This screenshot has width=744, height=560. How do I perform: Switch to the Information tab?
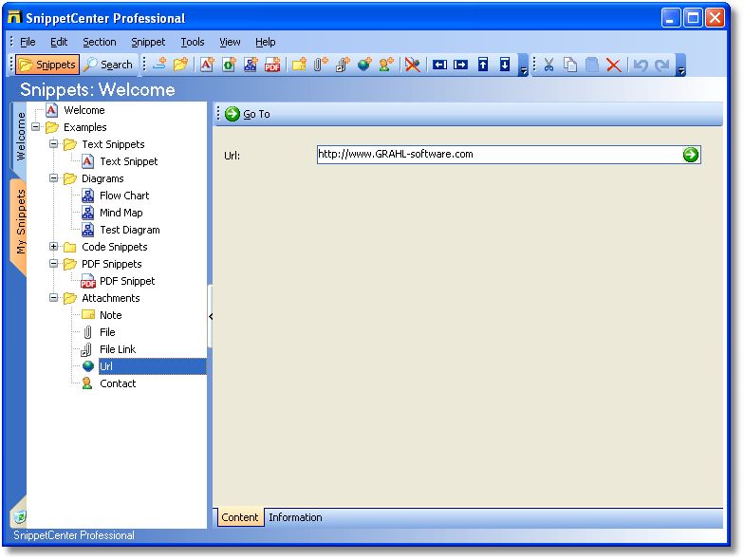pyautogui.click(x=295, y=517)
